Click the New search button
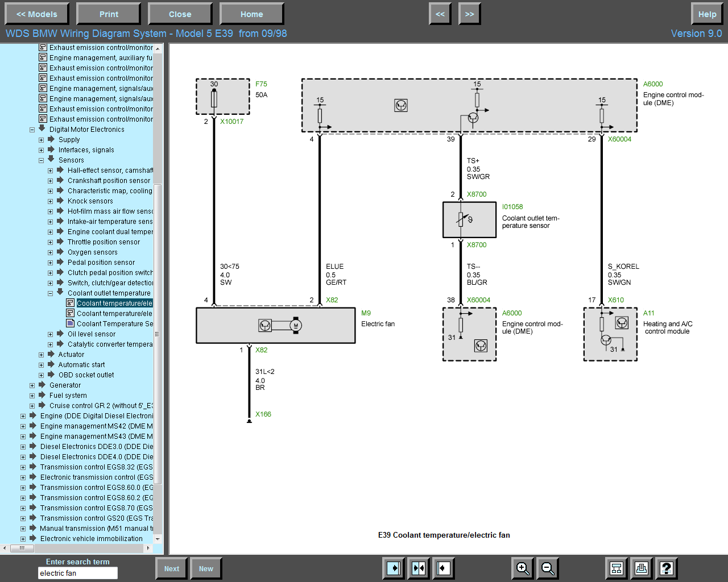 tap(206, 568)
